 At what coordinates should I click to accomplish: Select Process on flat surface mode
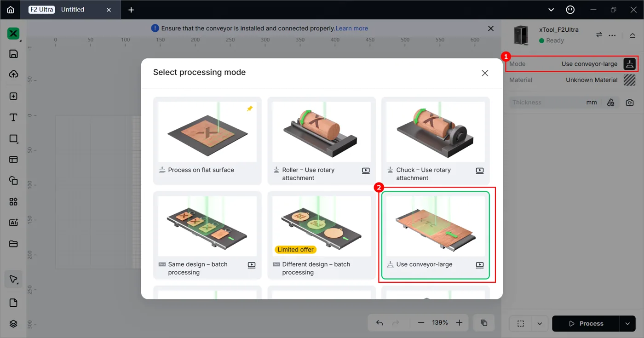(x=207, y=141)
